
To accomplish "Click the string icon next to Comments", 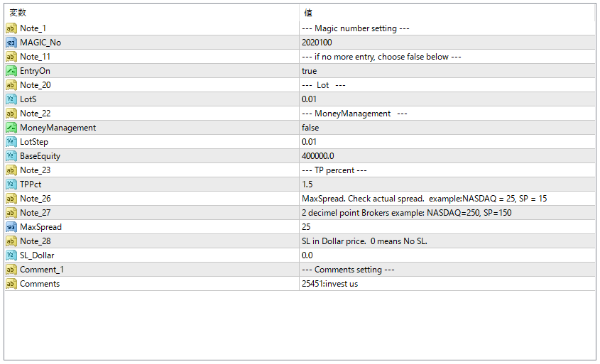I will [11, 284].
